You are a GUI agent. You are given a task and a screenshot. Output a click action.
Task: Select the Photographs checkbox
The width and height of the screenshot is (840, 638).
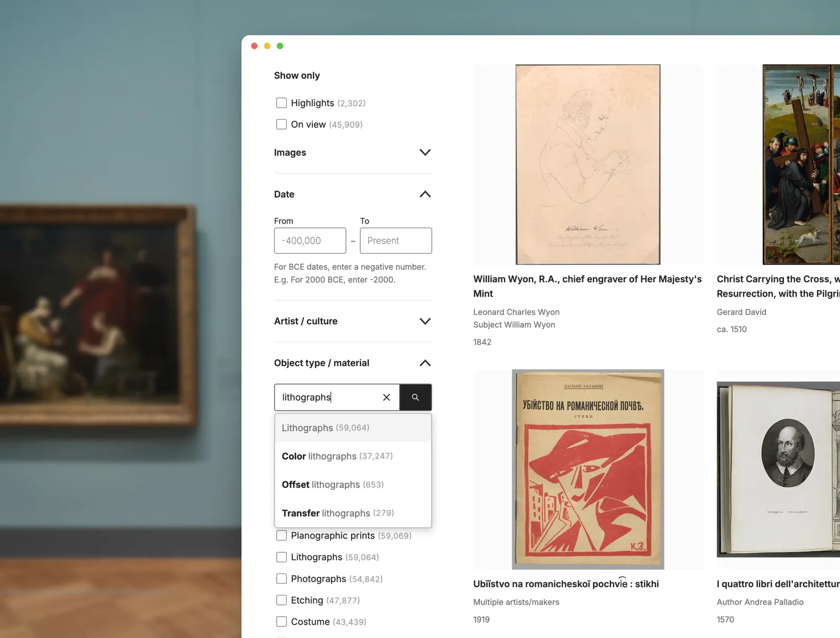[281, 579]
